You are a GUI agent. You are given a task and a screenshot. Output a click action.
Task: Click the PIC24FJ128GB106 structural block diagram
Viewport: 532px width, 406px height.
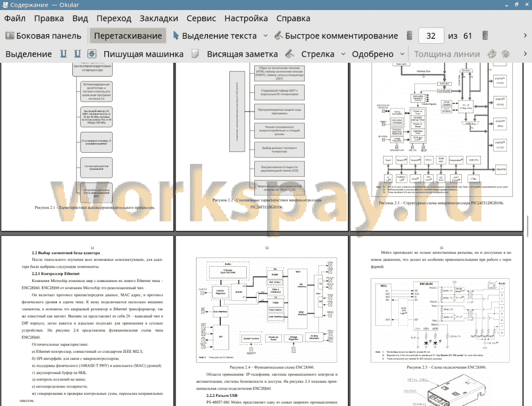(442, 129)
